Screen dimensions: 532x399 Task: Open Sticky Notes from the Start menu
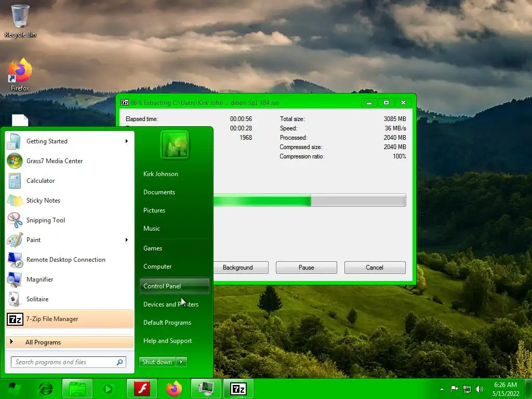pos(70,200)
